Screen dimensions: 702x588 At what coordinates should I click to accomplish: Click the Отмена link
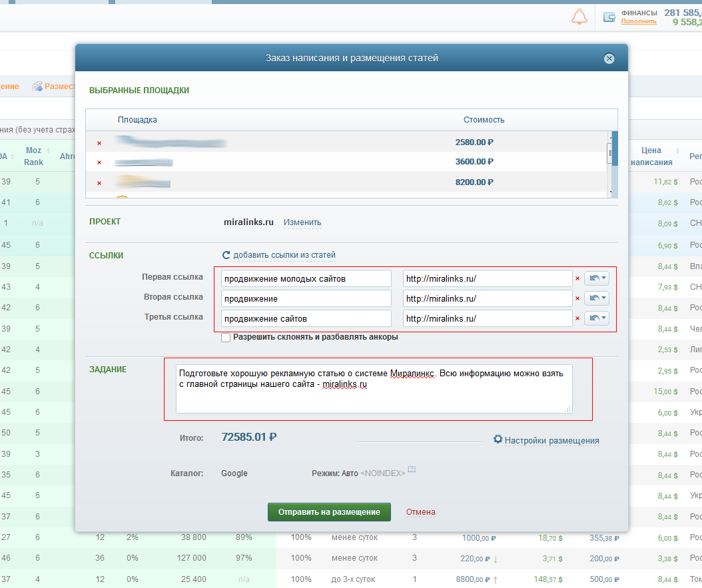click(x=420, y=512)
